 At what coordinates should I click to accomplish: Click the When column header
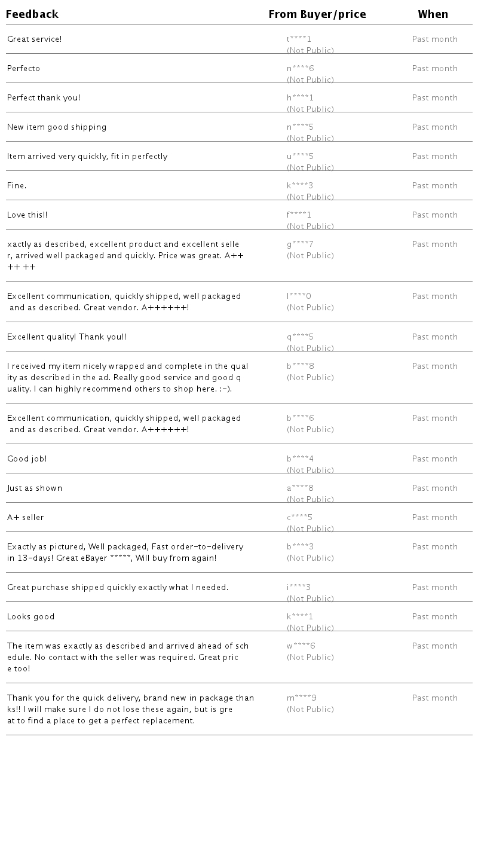click(433, 14)
